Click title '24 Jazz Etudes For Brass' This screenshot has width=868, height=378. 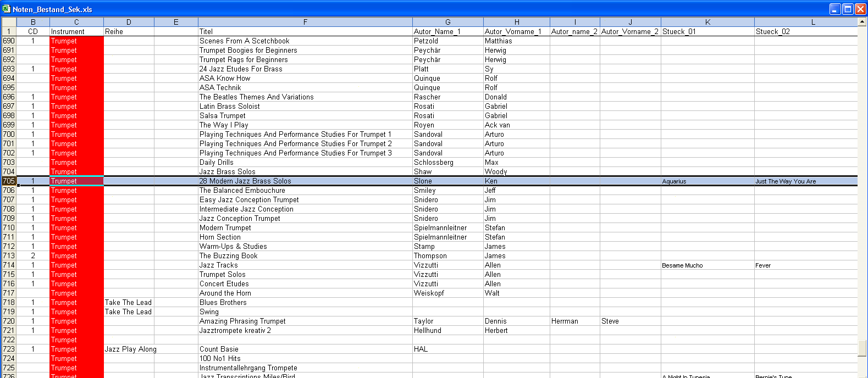coord(241,69)
